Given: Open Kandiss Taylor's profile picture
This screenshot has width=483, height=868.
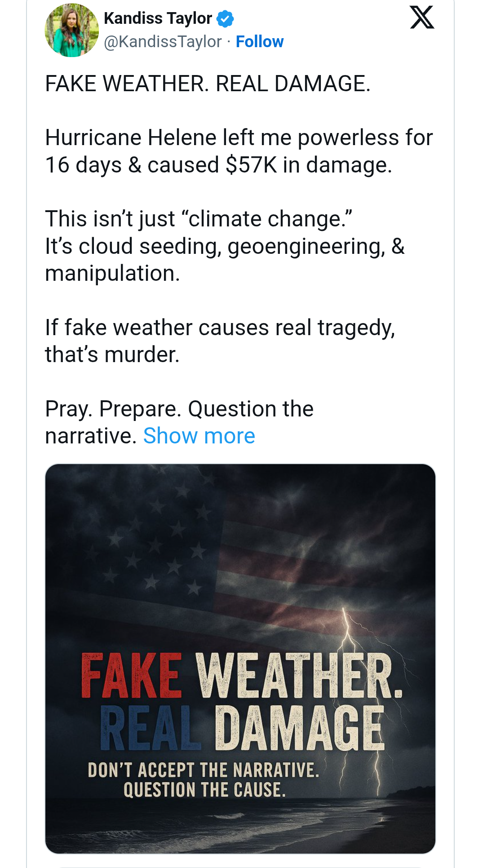Looking at the screenshot, I should (71, 31).
